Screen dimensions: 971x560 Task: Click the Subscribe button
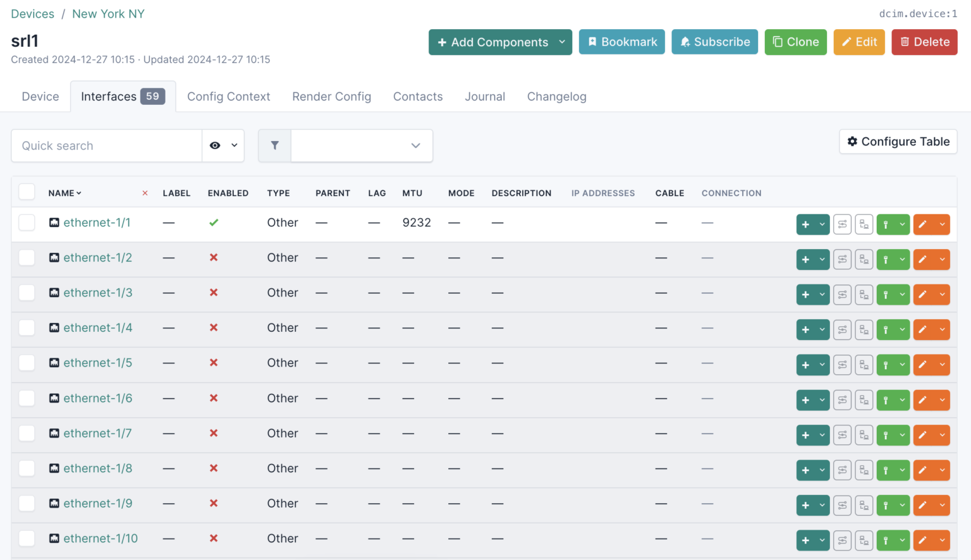[714, 42]
